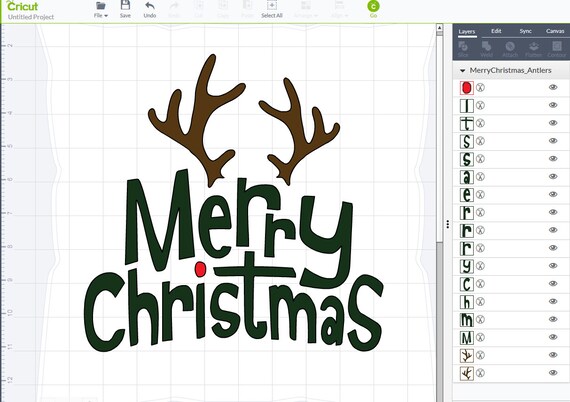Click the faded Copy toolbar icon

click(x=223, y=5)
